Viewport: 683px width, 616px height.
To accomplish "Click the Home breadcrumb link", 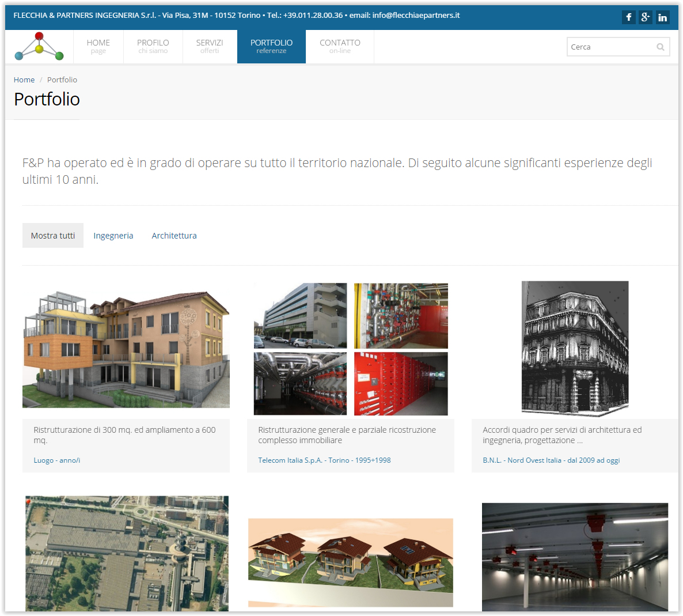I will tap(24, 80).
